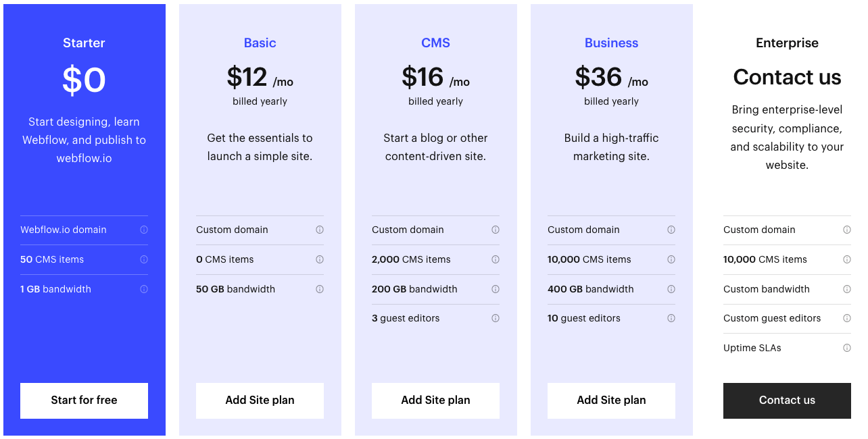Show info for Business Custom domain
The height and width of the screenshot is (439, 868).
[671, 230]
